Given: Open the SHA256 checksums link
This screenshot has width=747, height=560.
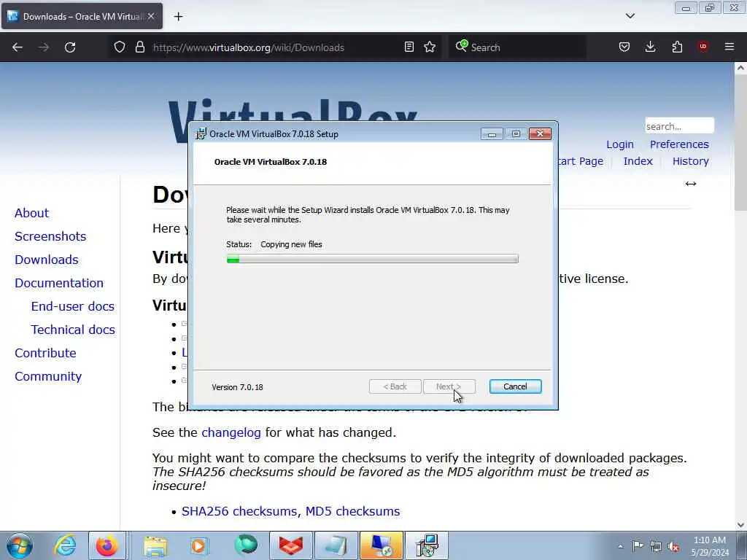Looking at the screenshot, I should tap(241, 511).
